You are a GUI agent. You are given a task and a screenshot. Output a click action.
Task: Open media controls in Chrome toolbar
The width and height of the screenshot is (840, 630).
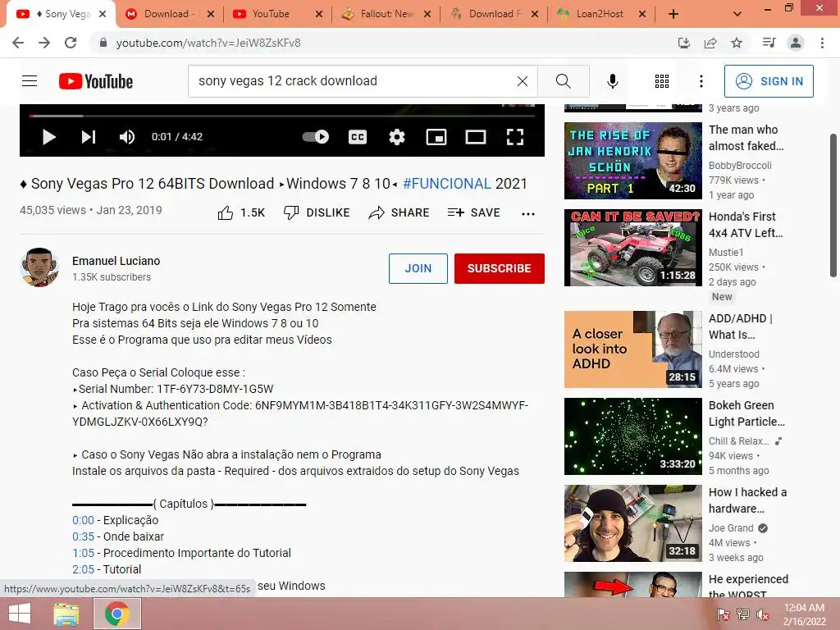769,43
